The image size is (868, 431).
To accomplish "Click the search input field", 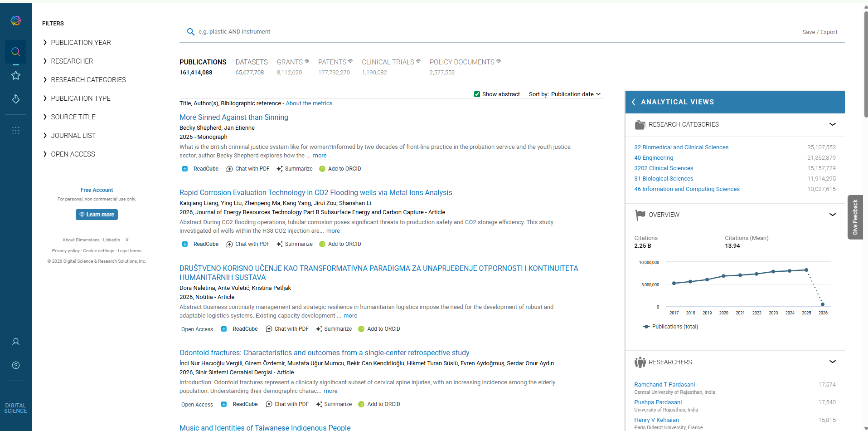I will (x=363, y=32).
